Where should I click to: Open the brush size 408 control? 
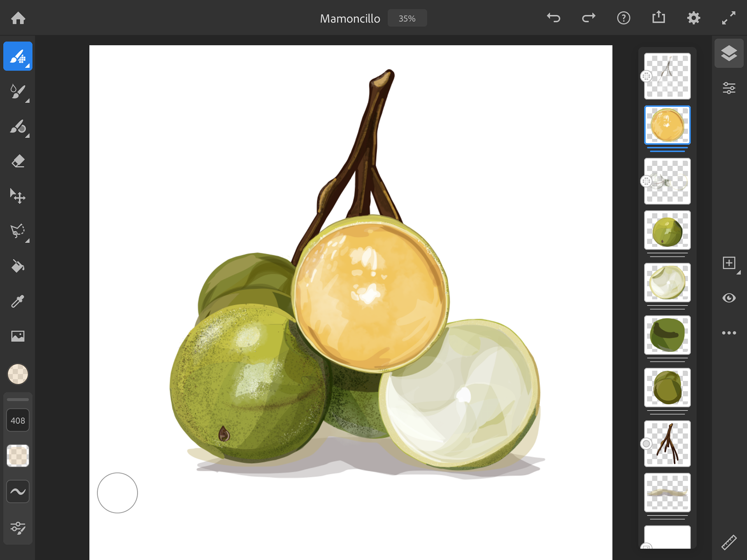(x=18, y=420)
